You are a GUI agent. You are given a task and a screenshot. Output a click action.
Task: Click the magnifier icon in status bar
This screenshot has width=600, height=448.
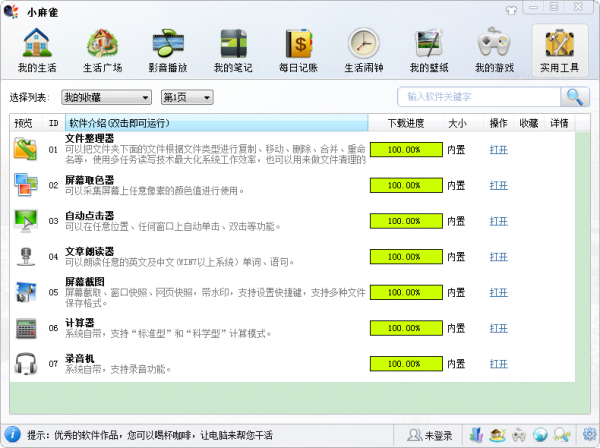[x=562, y=435]
